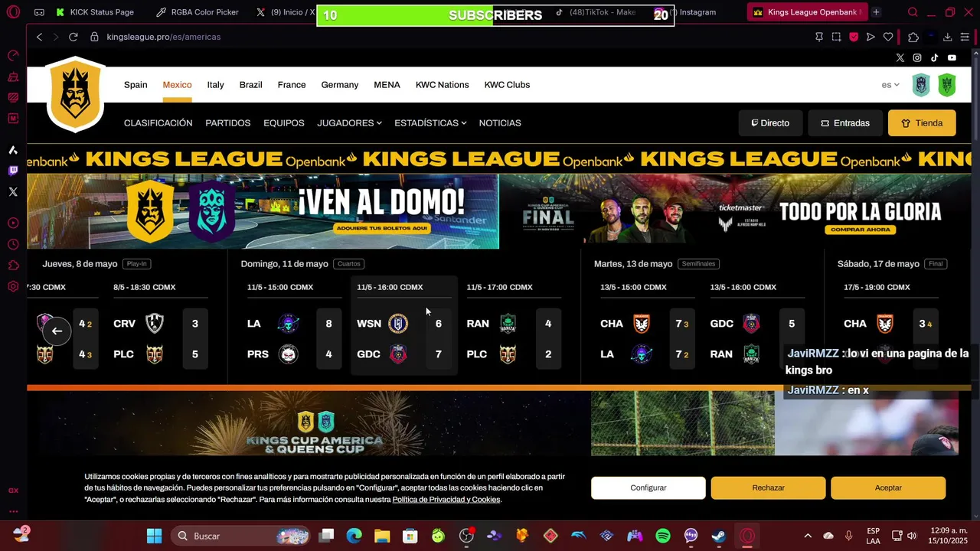Expand the ESTADÍSTICAS menu
980x551 pixels.
pyautogui.click(x=430, y=122)
